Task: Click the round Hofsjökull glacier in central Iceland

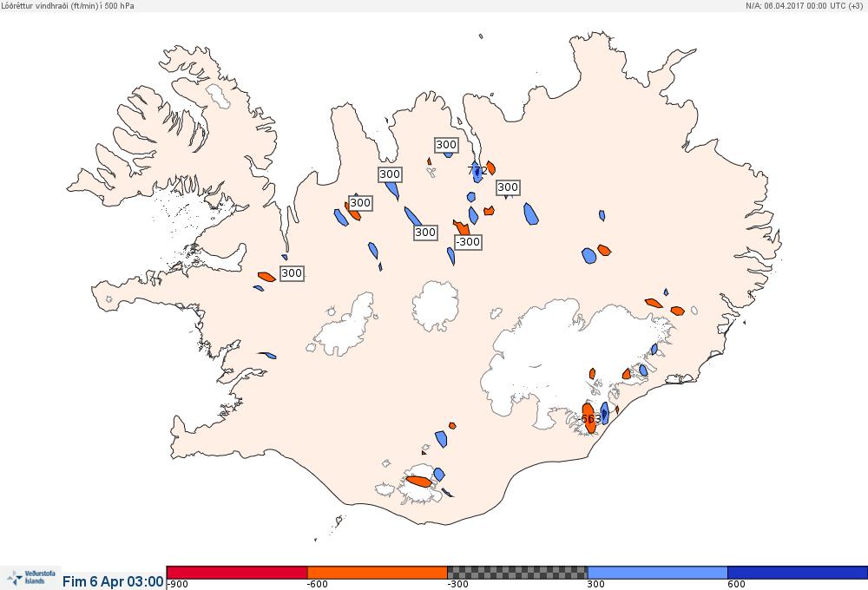Action: click(x=436, y=305)
